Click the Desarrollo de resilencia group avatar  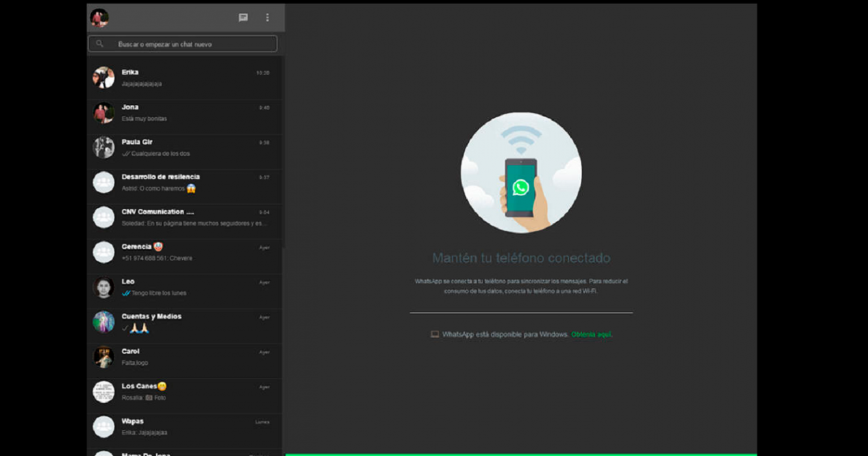(x=104, y=182)
